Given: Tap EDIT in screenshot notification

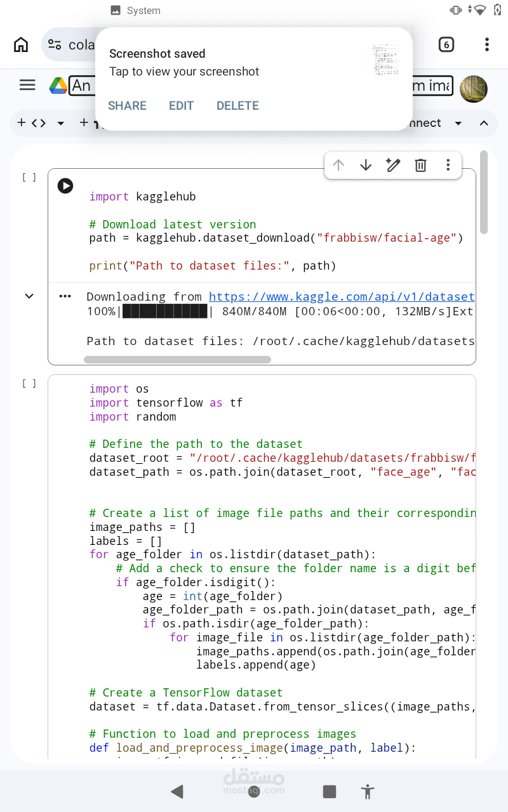Looking at the screenshot, I should point(181,106).
